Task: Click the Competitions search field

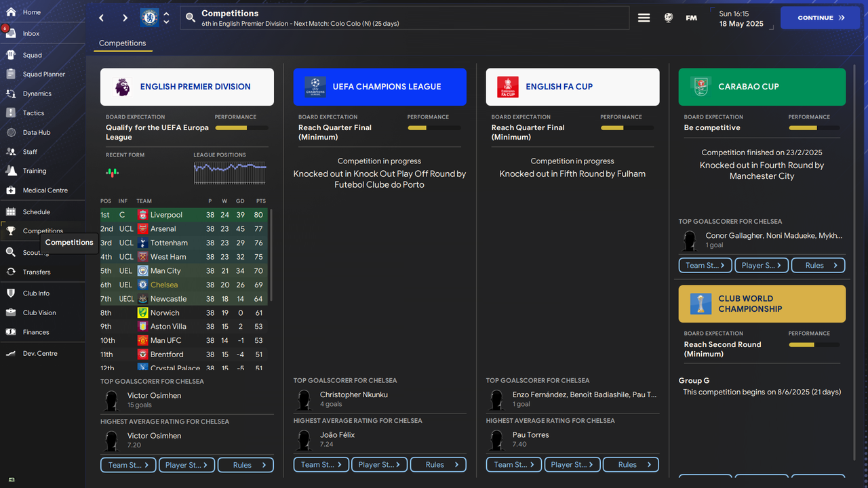Action: pyautogui.click(x=405, y=18)
